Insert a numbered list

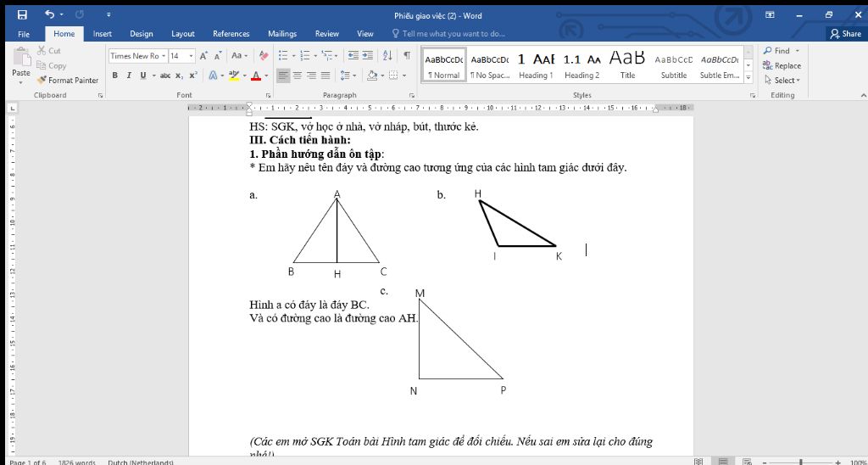click(304, 56)
